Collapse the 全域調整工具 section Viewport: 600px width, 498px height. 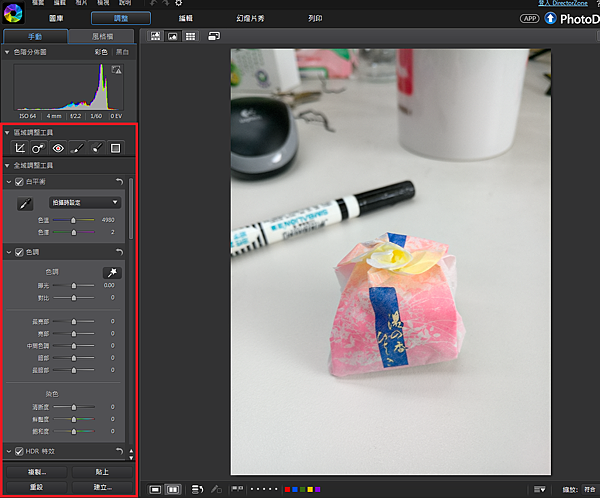pyautogui.click(x=7, y=165)
